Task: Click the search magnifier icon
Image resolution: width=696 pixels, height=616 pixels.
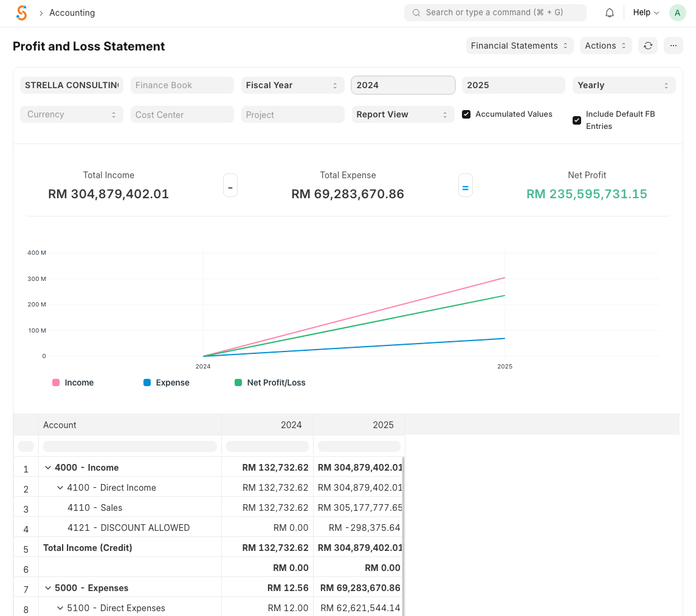Action: pyautogui.click(x=416, y=13)
